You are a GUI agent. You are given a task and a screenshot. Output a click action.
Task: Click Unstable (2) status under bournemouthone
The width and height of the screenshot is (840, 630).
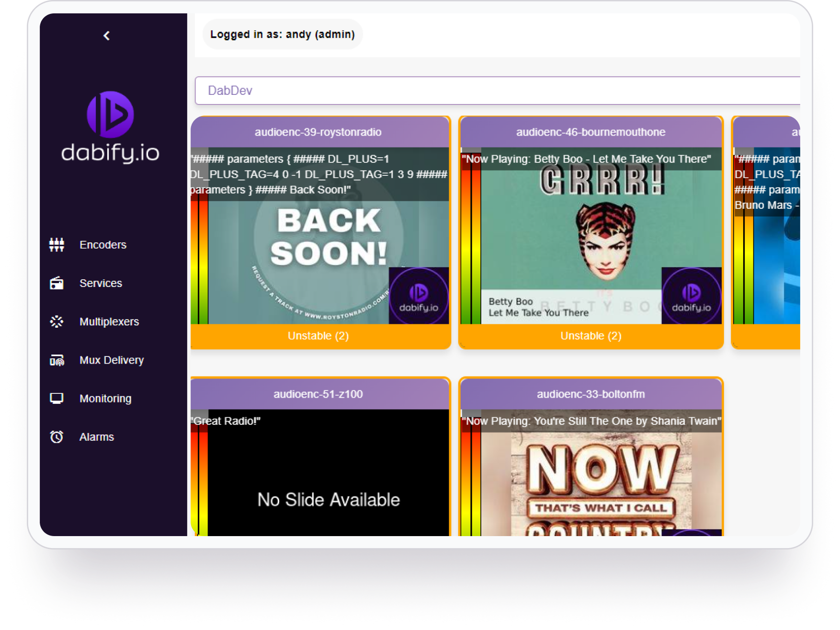coord(590,336)
